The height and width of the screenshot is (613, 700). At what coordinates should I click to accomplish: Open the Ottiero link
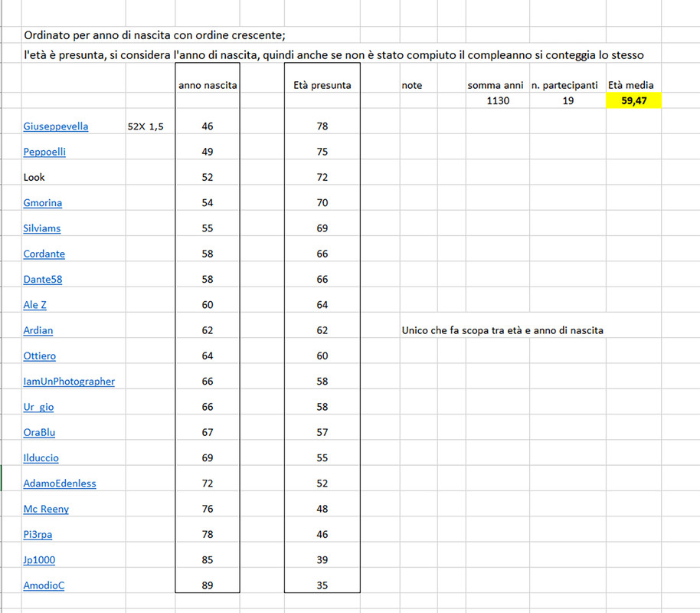[x=40, y=356]
